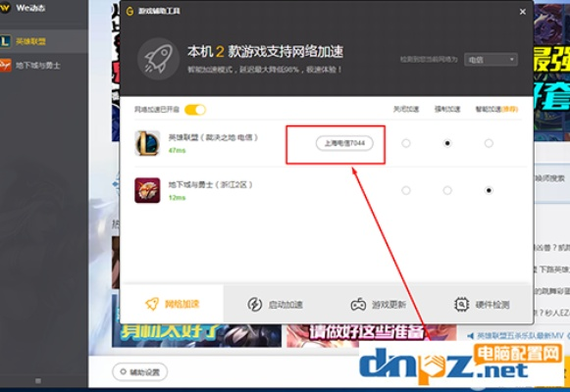The image size is (570, 392).
Task: Turn off the 网络加速已开启 switch
Action: (195, 110)
